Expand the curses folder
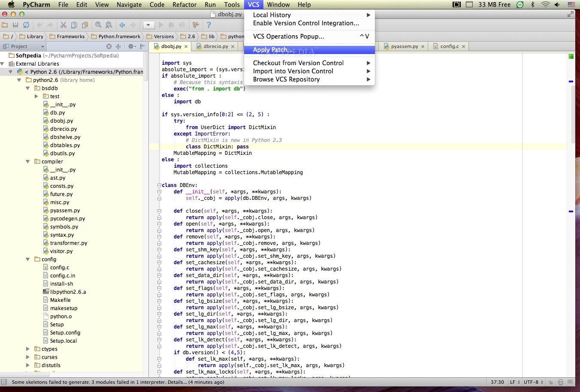The image size is (580, 392). click(x=28, y=357)
